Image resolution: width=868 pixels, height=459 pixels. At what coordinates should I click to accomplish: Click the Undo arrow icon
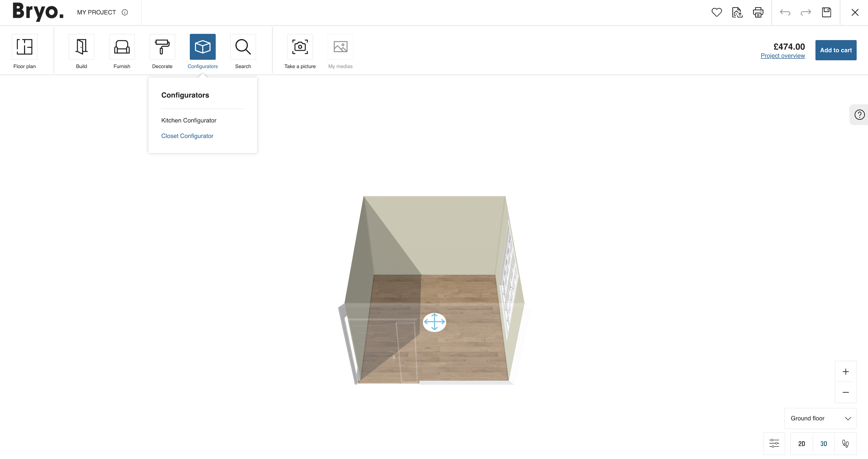(x=785, y=12)
